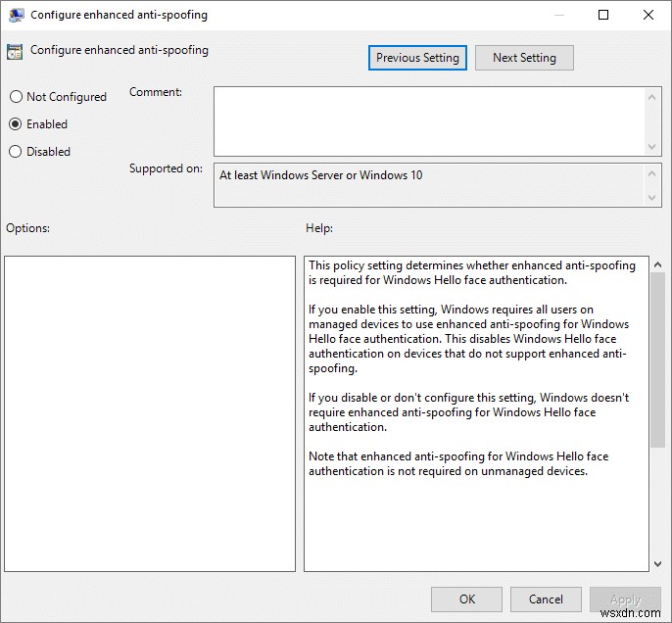Click the Apply button
This screenshot has width=672, height=623.
625,599
